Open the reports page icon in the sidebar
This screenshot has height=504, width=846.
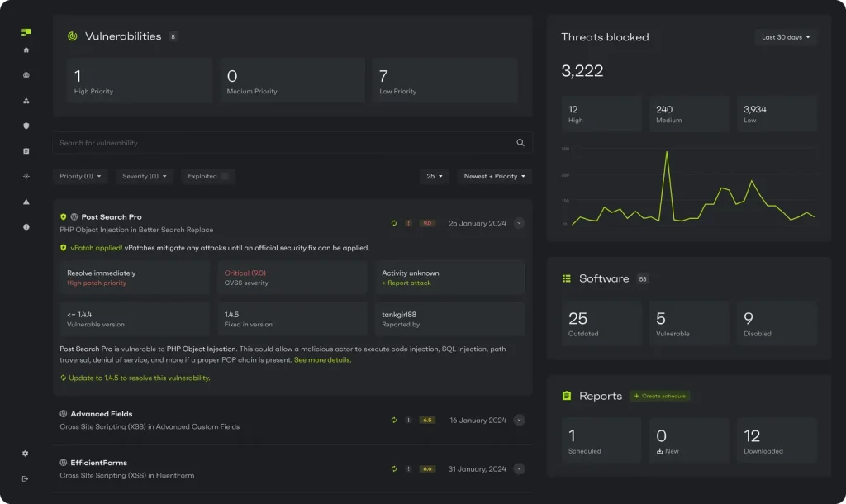point(26,151)
